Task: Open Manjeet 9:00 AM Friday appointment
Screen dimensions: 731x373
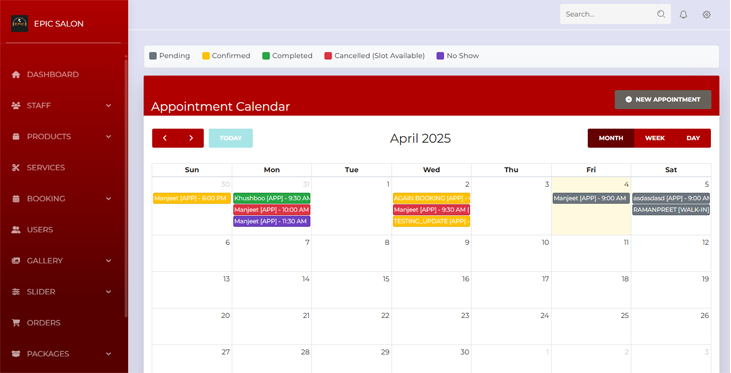Action: [591, 199]
